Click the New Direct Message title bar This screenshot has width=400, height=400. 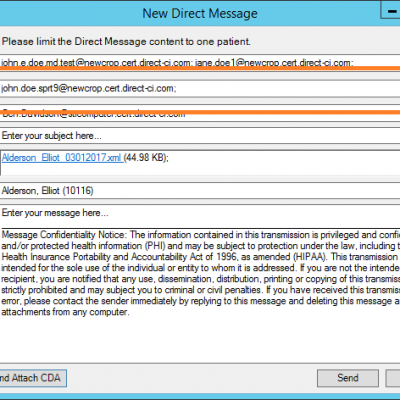[x=200, y=13]
